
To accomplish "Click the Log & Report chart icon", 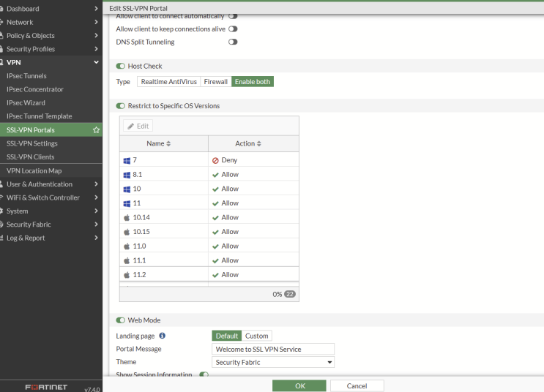I will click(x=1, y=238).
